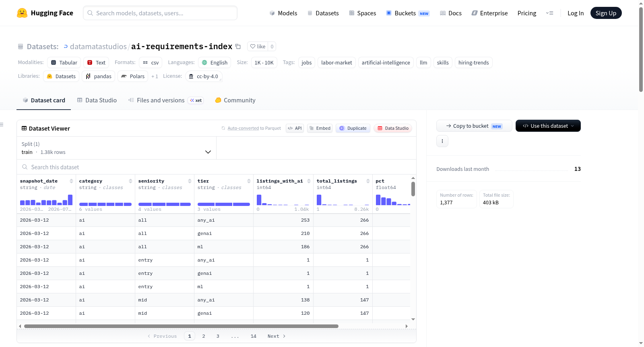
Task: Open the Auto-converted link
Action: pos(243,129)
